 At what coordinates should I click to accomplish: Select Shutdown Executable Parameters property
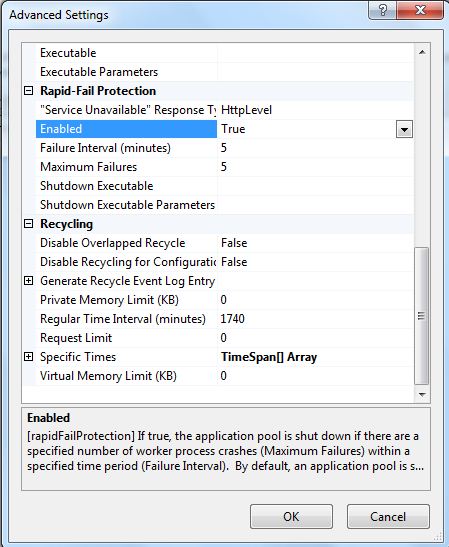pyautogui.click(x=126, y=205)
